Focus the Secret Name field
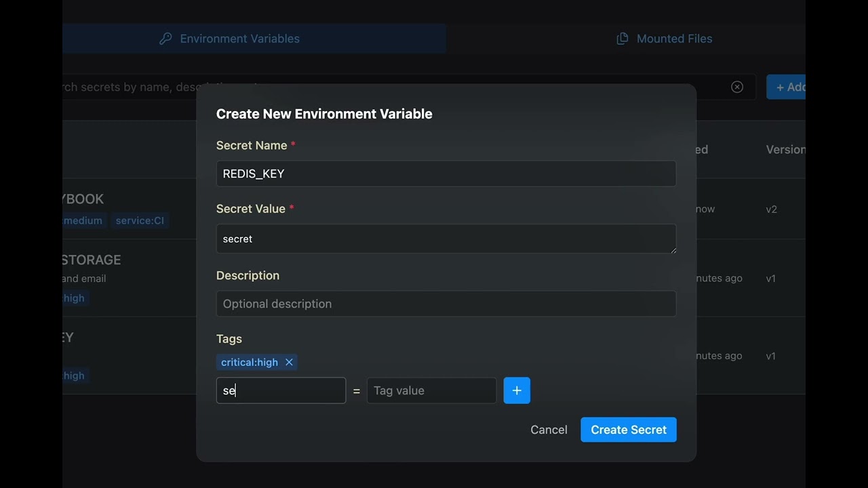The width and height of the screenshot is (868, 488). [x=446, y=174]
